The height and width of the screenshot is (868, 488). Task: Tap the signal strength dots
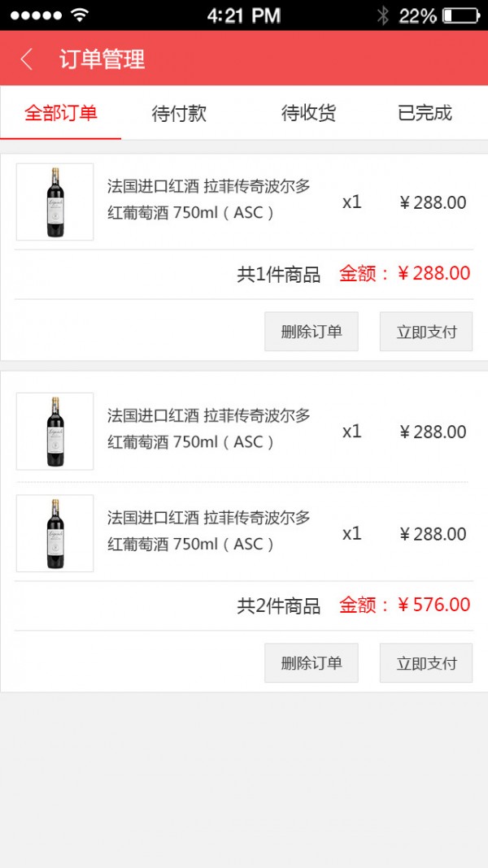tap(36, 15)
